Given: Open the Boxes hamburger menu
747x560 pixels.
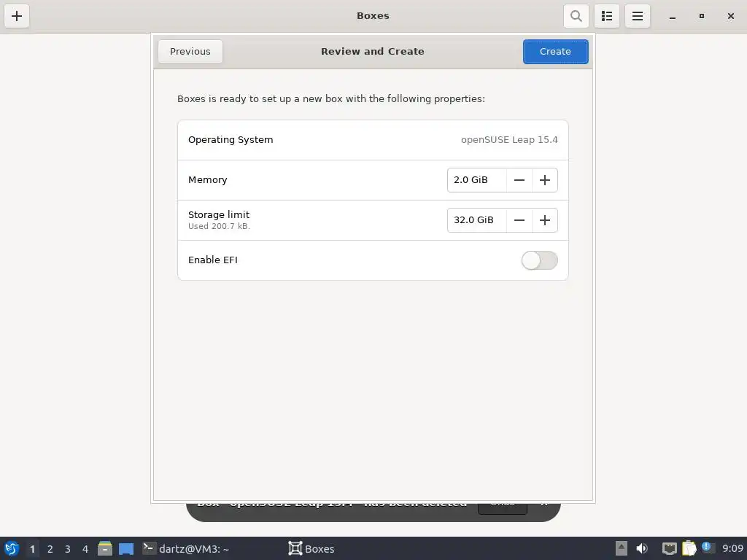Looking at the screenshot, I should (637, 16).
